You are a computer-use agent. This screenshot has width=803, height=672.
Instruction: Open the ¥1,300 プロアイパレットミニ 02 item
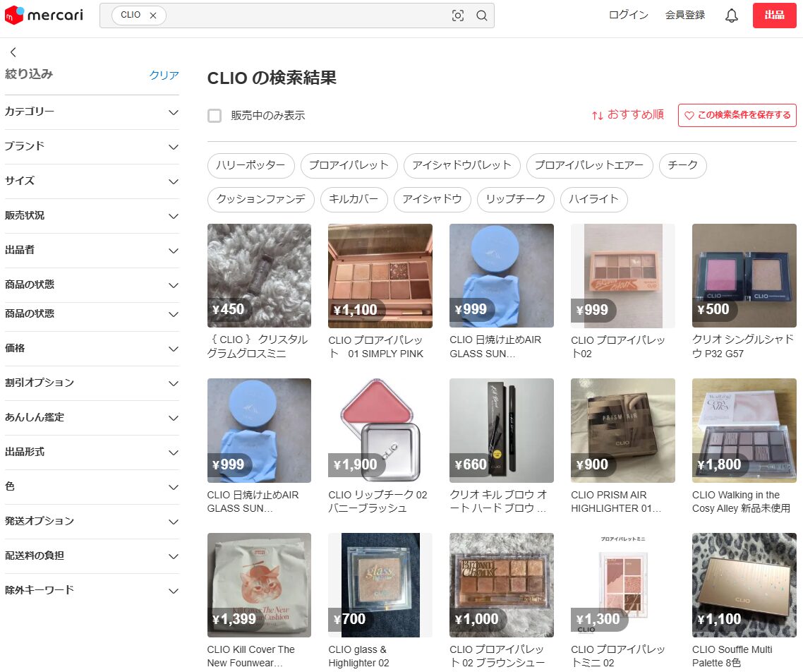tap(623, 601)
